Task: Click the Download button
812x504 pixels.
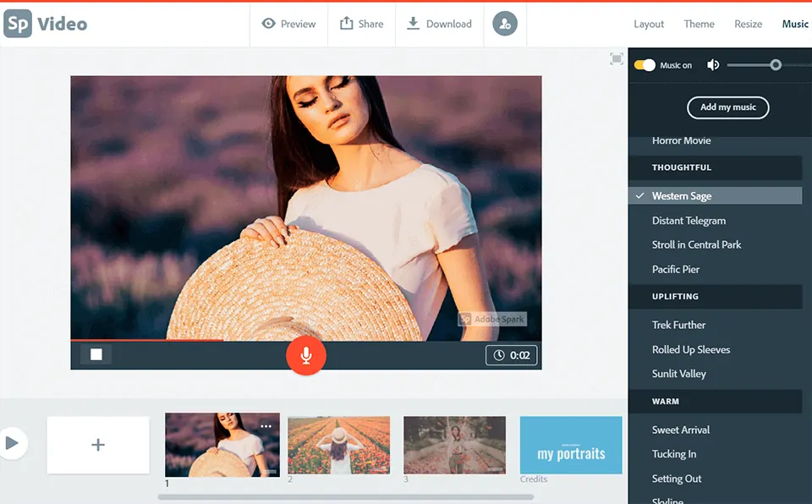Action: 439,24
